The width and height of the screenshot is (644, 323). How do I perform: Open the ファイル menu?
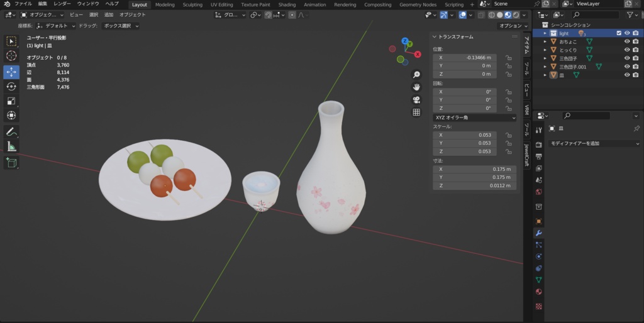coord(23,4)
